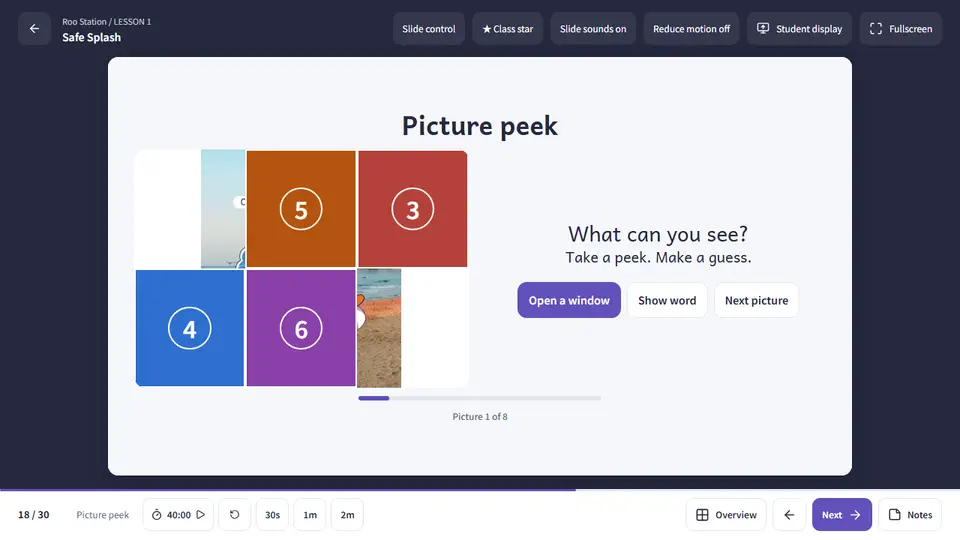Screen dimensions: 960x540
Task: Enter Fullscreen mode
Action: click(x=901, y=29)
